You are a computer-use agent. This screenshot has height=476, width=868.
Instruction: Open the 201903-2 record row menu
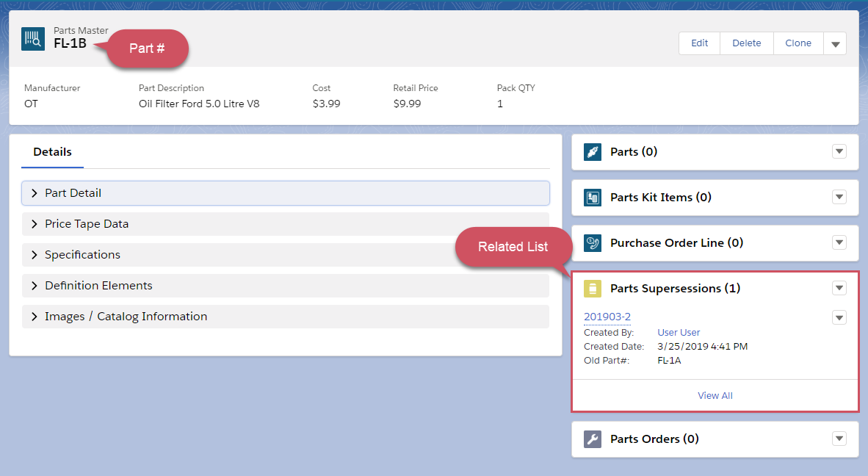point(839,317)
